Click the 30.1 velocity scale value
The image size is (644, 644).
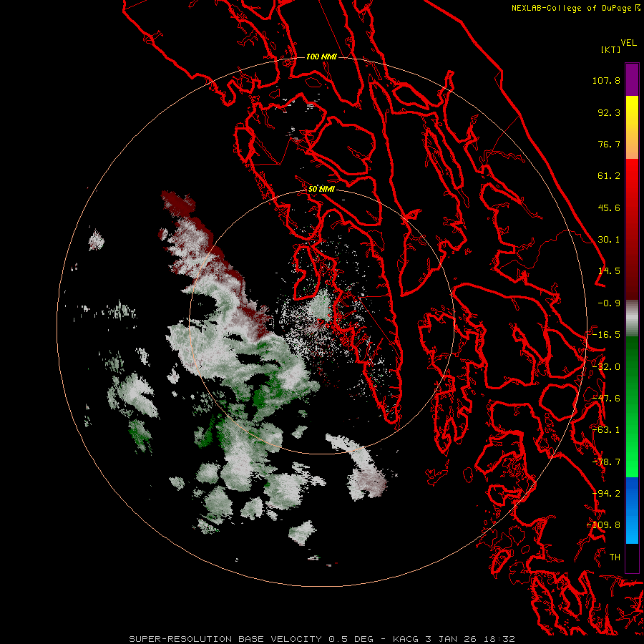click(609, 240)
